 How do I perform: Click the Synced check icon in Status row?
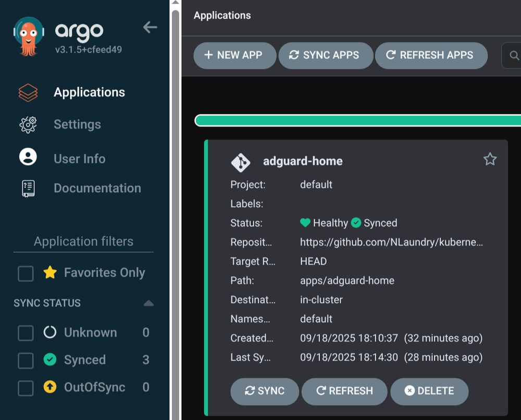click(356, 222)
